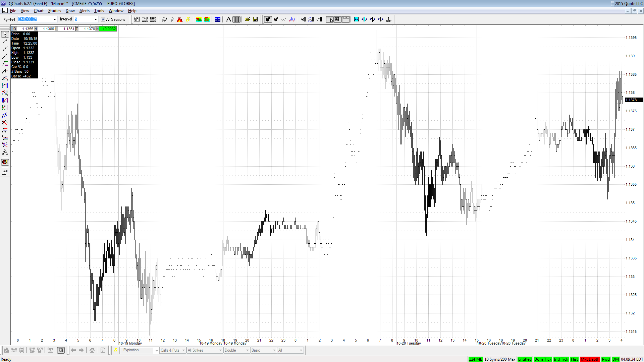This screenshot has height=362, width=644.
Task: Click the back arrow in bottom toolbar
Action: (73, 350)
